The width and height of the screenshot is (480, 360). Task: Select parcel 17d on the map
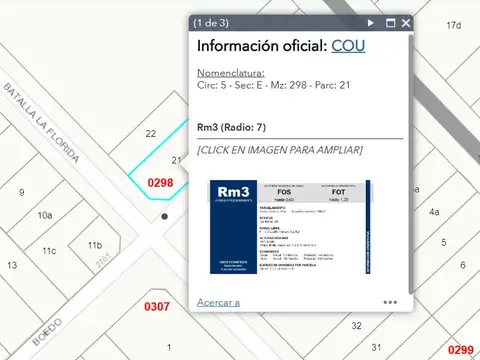tap(454, 25)
